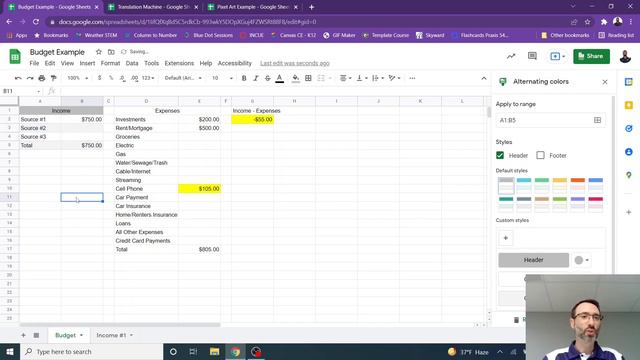Click the merge cells icon

click(x=321, y=78)
